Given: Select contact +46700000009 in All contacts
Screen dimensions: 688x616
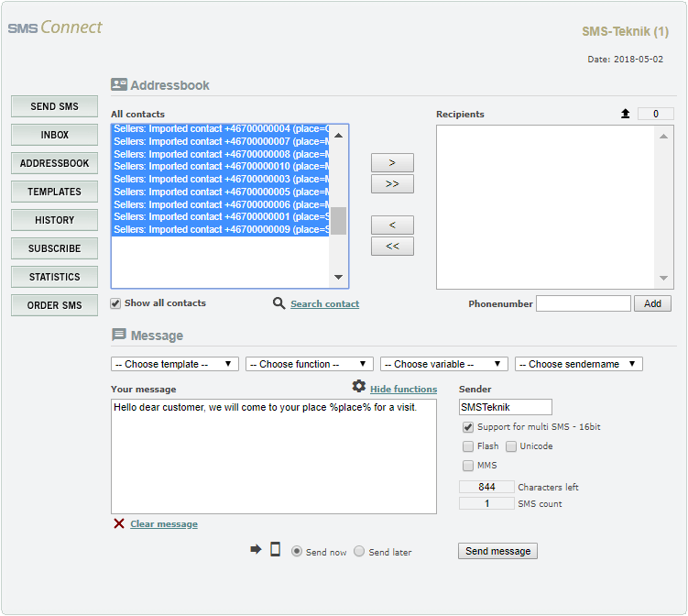Looking at the screenshot, I should 221,230.
